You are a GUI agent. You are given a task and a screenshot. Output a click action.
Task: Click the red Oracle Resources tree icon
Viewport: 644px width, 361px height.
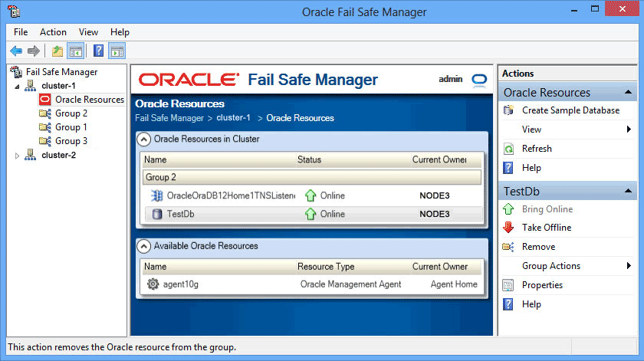click(44, 100)
